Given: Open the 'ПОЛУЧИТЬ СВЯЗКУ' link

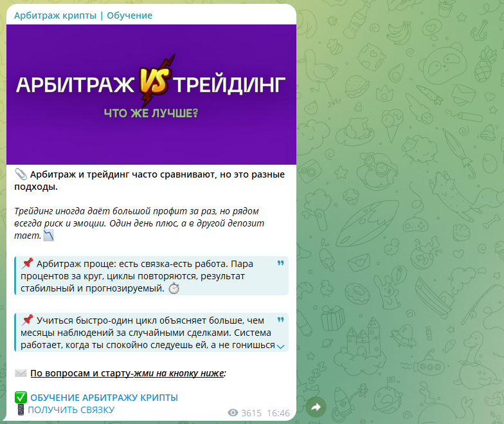Looking at the screenshot, I should pos(71,410).
